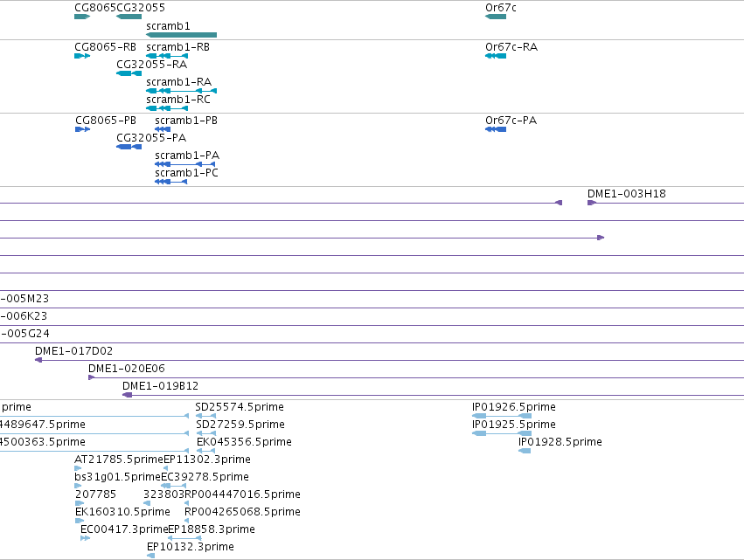Click the IP01928.5prime label text
Image resolution: width=744 pixels, height=560 pixels.
click(560, 442)
